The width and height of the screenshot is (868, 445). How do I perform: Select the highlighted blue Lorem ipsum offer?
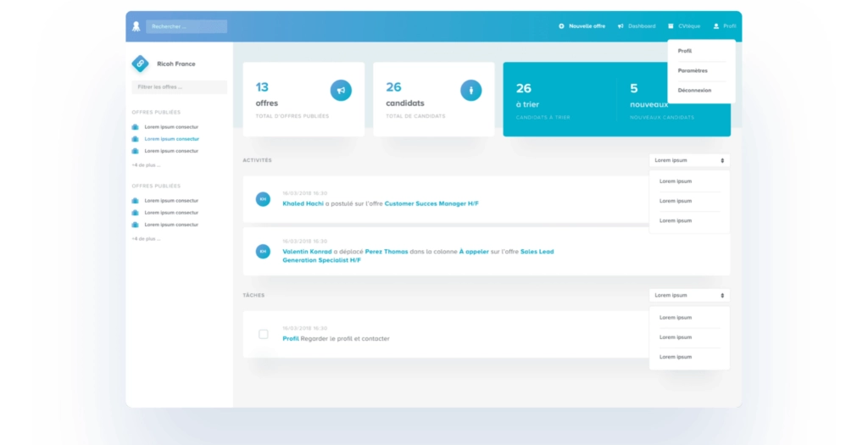click(x=171, y=139)
